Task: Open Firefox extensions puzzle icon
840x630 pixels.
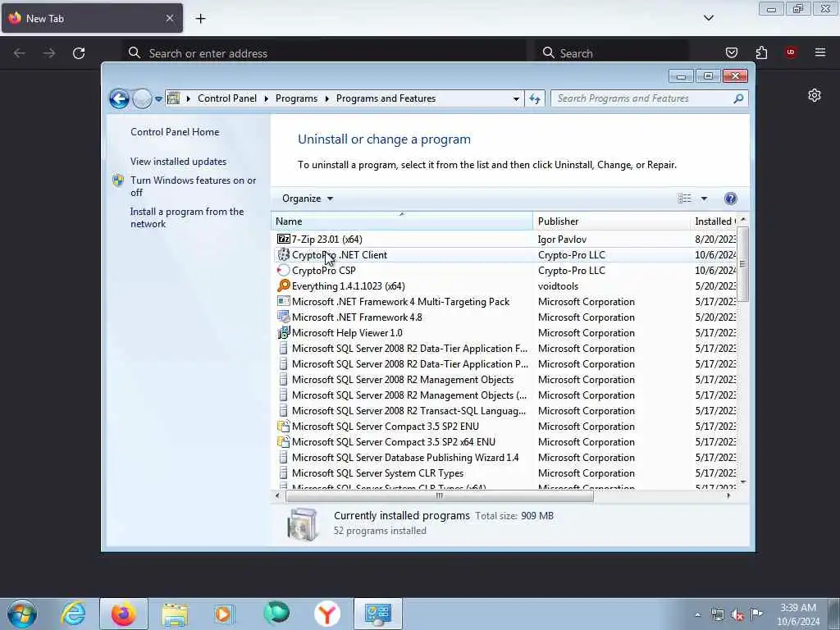Action: click(x=761, y=52)
